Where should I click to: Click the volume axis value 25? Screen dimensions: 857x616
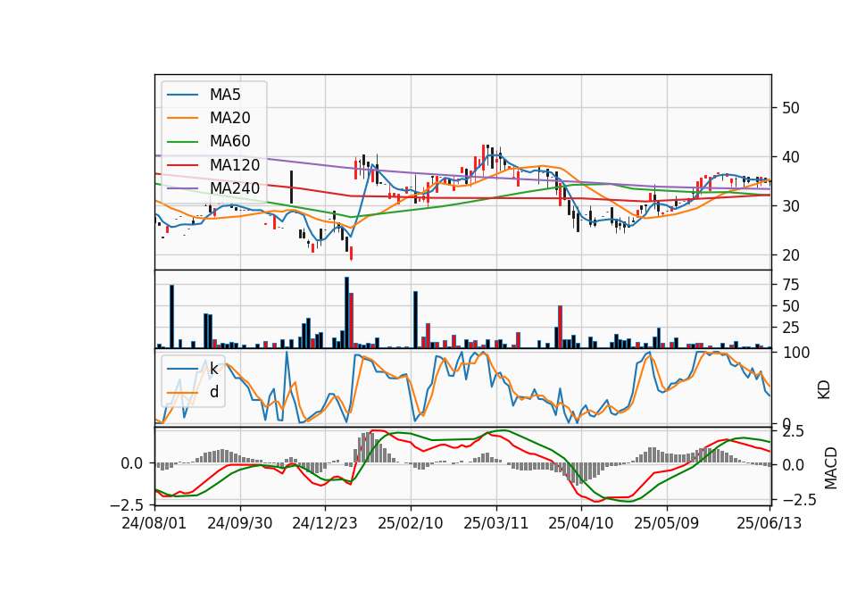[791, 328]
